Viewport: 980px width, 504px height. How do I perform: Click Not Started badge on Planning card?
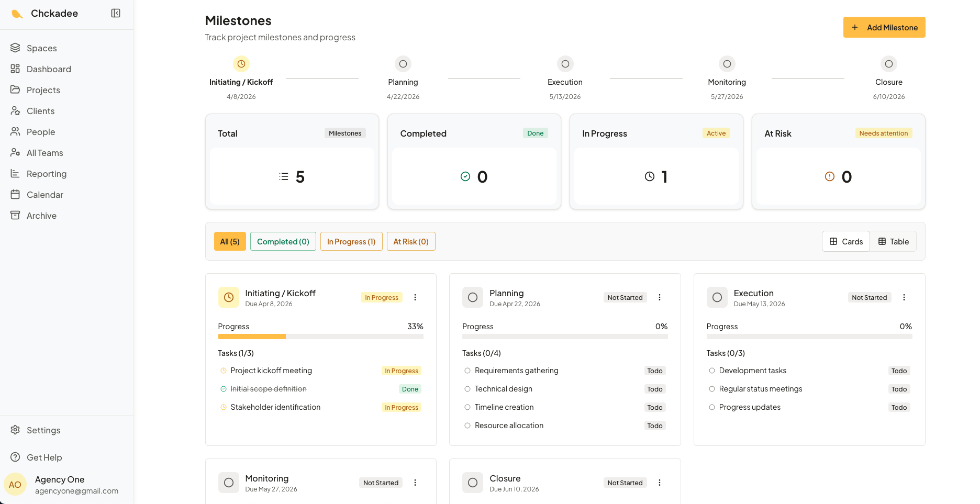[625, 297]
